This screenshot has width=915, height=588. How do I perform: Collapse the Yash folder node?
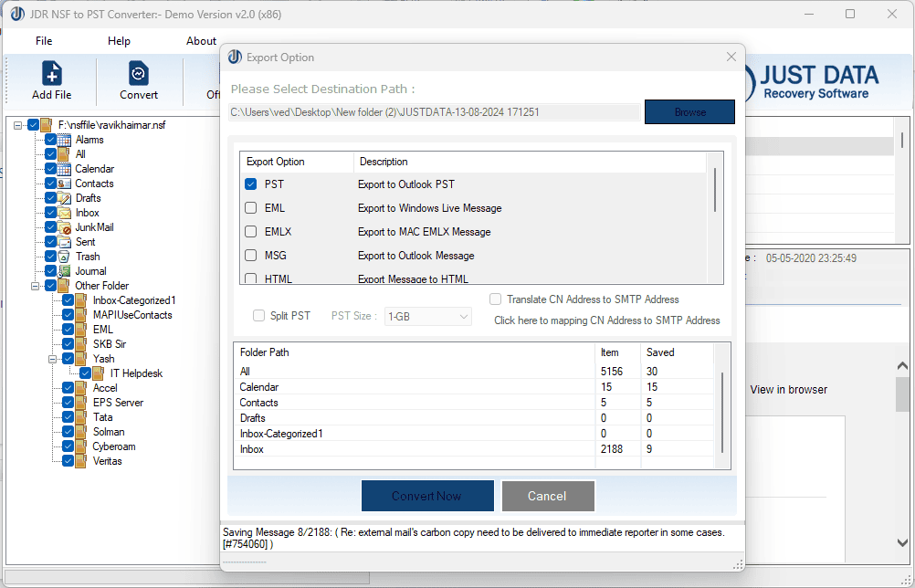coord(52,358)
